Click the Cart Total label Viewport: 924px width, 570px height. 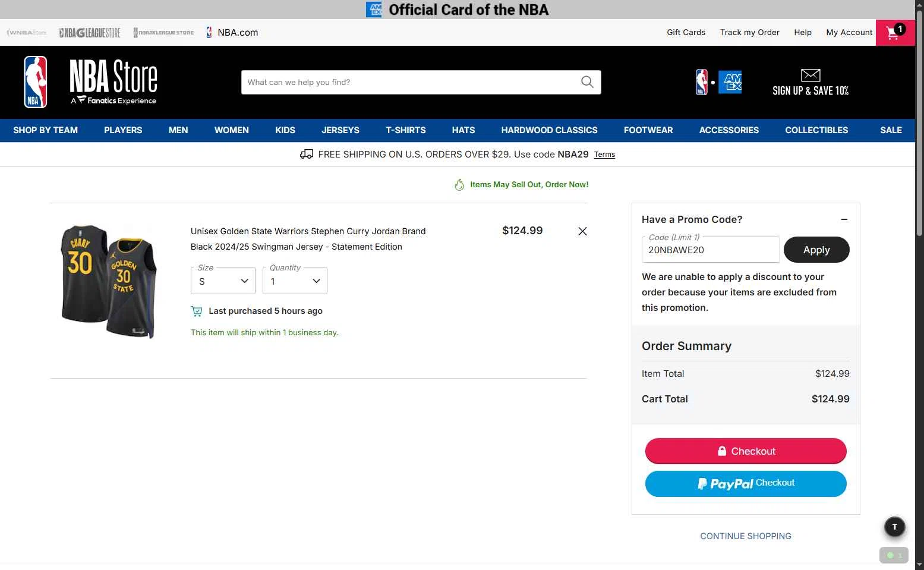[x=665, y=399]
